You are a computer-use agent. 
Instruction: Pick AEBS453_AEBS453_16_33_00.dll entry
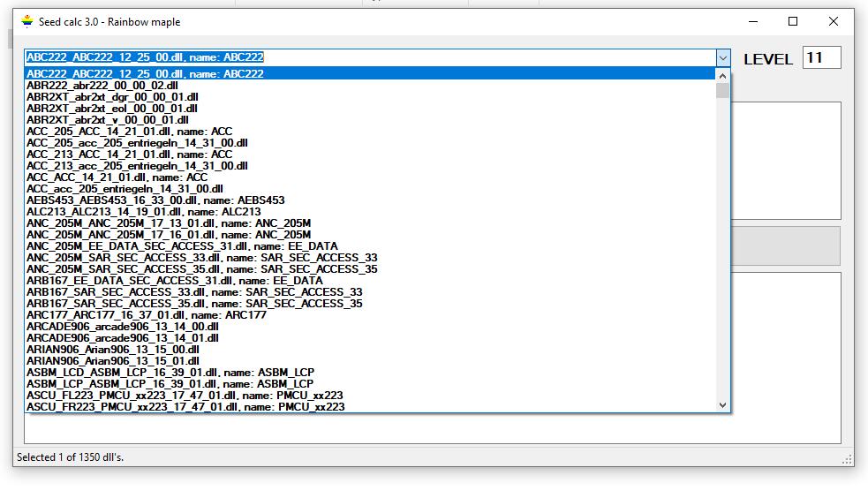[155, 200]
